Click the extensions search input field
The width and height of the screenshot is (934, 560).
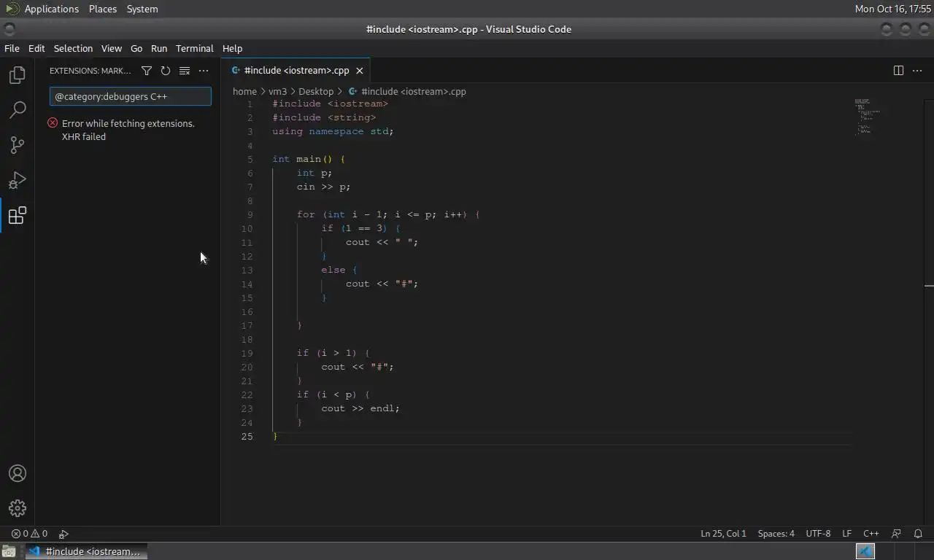(131, 96)
